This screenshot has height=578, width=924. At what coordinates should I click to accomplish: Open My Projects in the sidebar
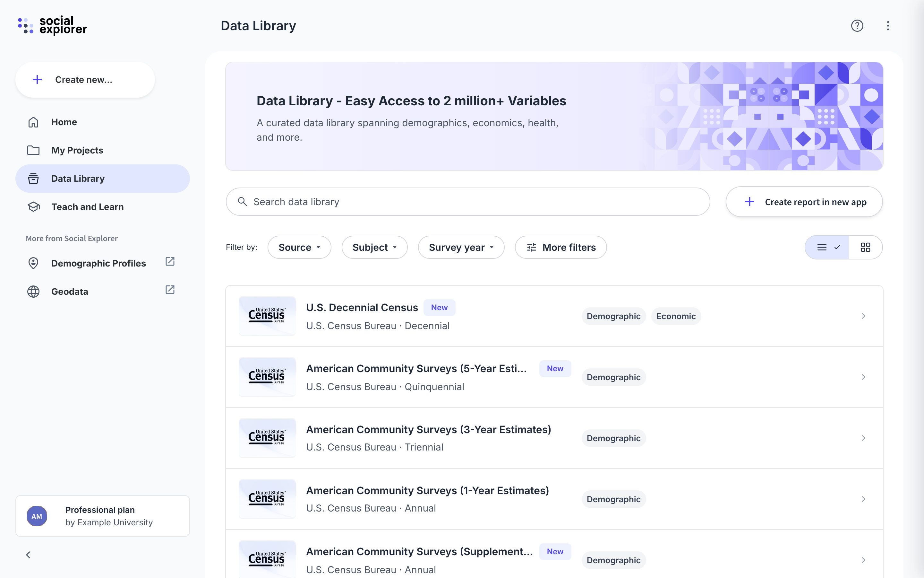tap(102, 150)
